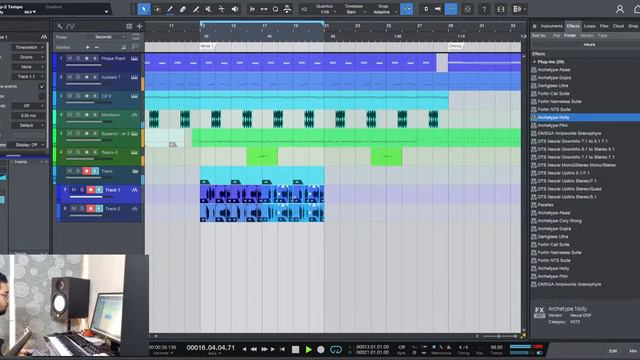Open the Off dropdown in inspector
The width and height of the screenshot is (640, 360).
[28, 106]
